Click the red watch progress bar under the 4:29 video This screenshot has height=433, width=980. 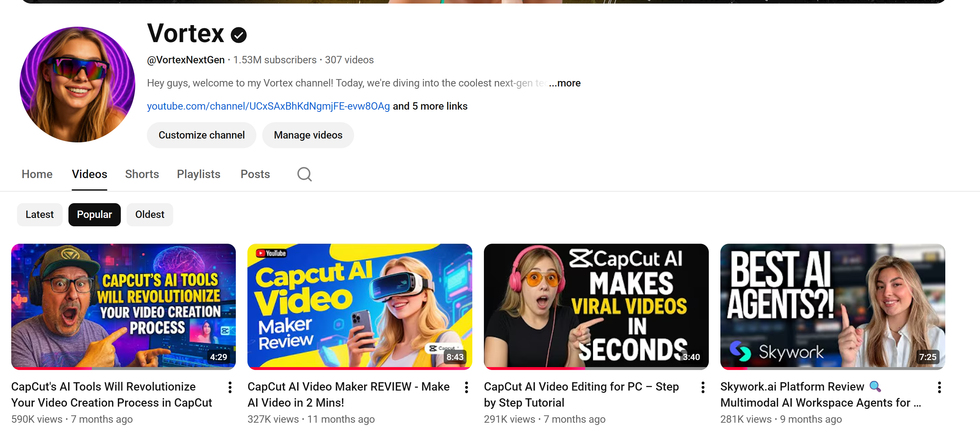click(x=51, y=368)
